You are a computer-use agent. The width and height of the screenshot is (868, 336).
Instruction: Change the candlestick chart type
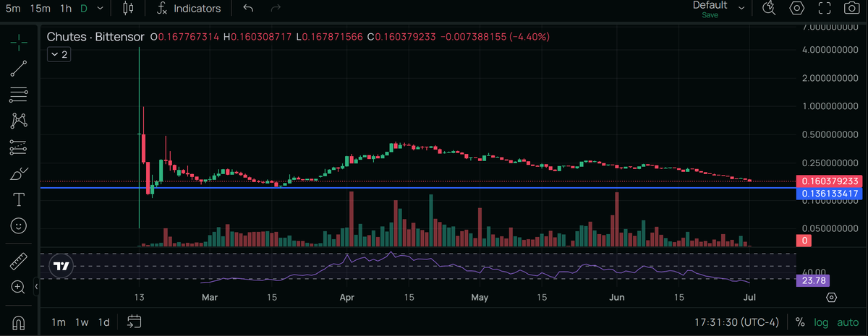click(129, 9)
